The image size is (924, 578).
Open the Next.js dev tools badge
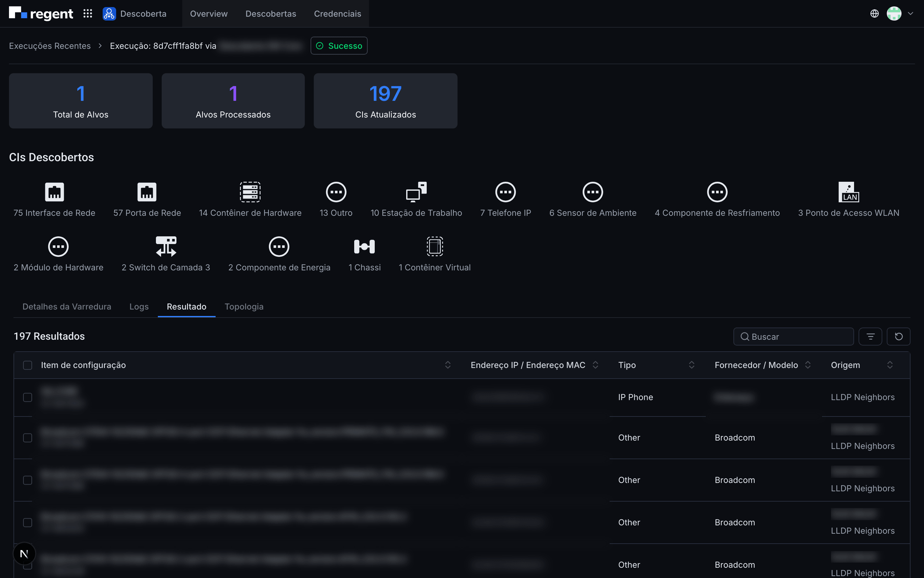click(x=24, y=554)
